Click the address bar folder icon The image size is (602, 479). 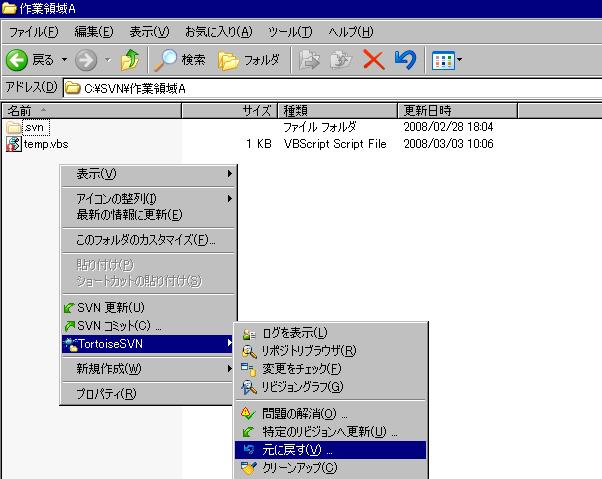coord(72,89)
